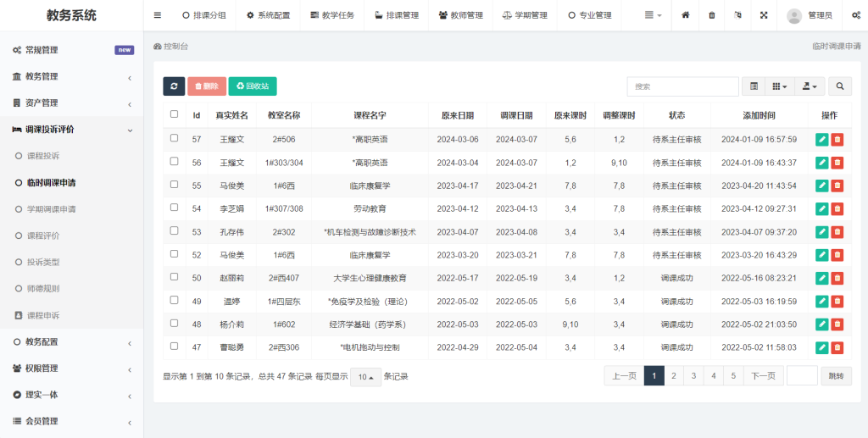Edit record 57 with green pencil icon
The image size is (868, 438).
822,139
